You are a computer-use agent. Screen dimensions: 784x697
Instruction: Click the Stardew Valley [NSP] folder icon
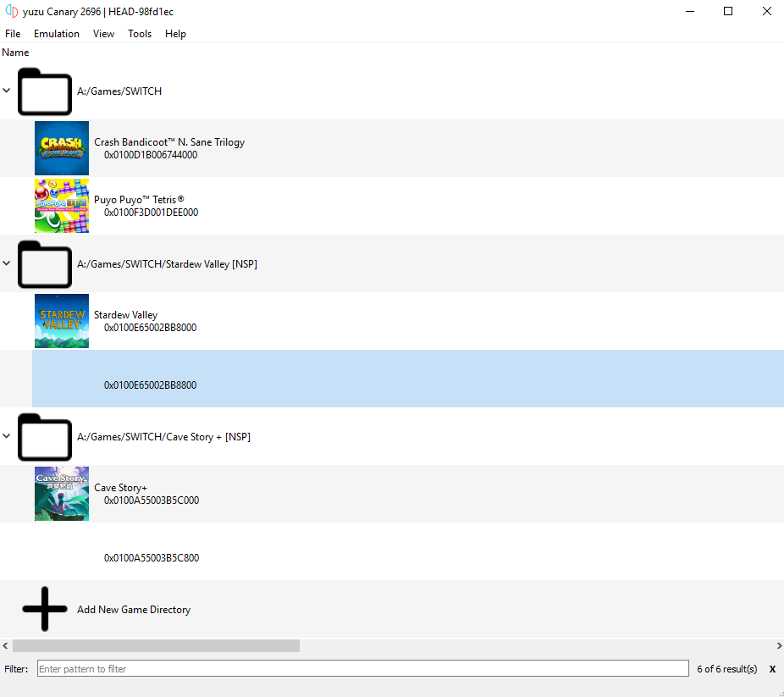point(45,264)
